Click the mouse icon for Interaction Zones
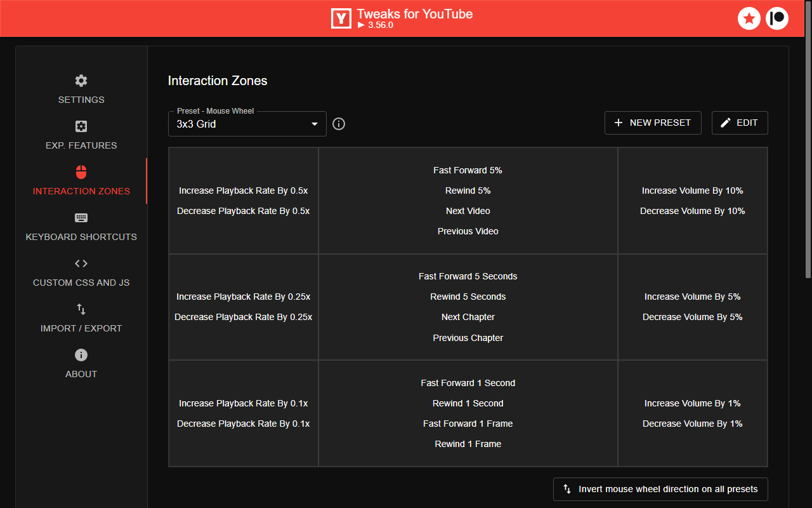Image resolution: width=812 pixels, height=508 pixels. (81, 172)
